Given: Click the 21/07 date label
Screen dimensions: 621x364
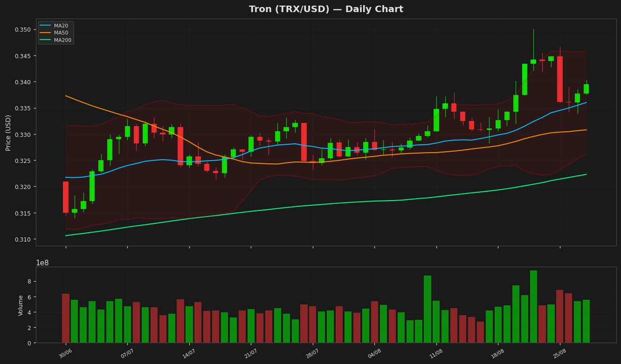Looking at the screenshot, I should [250, 353].
